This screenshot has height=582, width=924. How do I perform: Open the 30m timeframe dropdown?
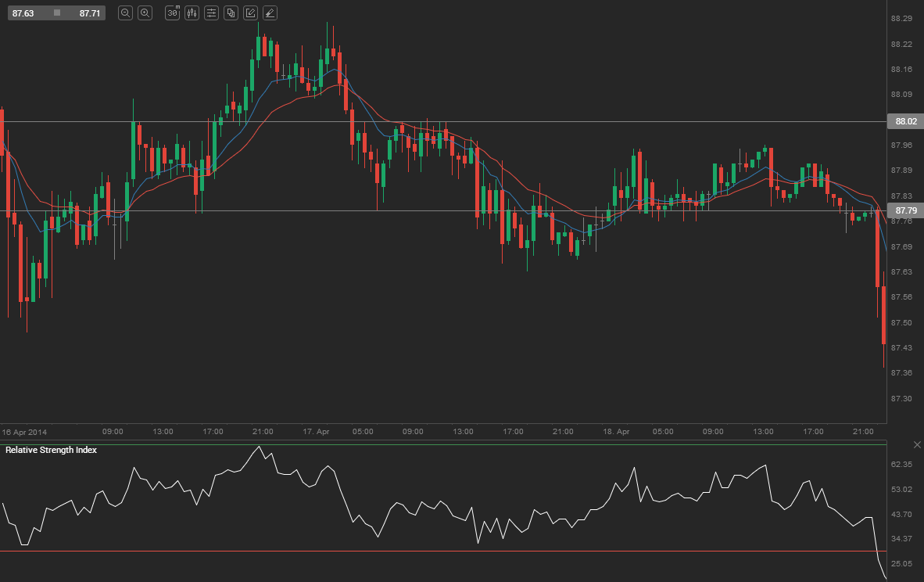click(172, 13)
